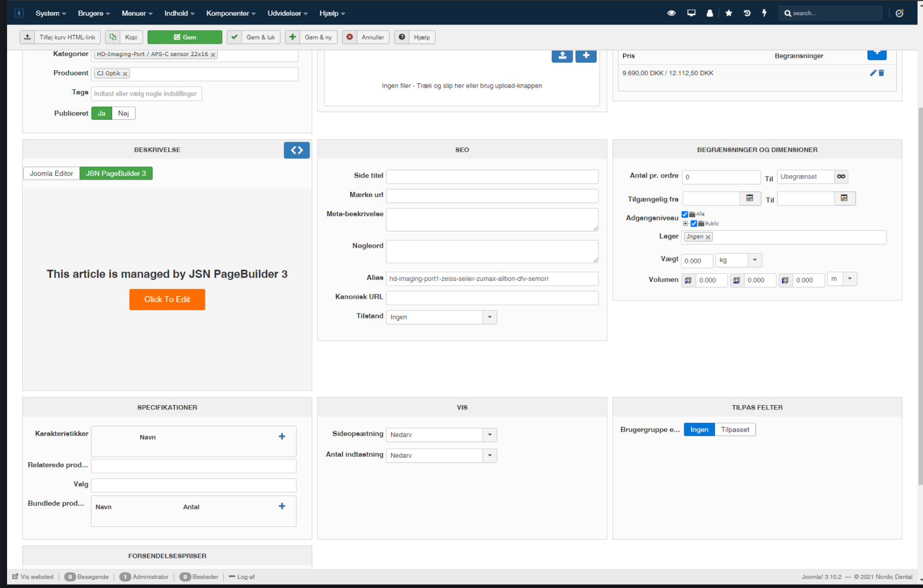Toggle the code view in Beskrivelse header
The image size is (923, 588).
tap(297, 150)
